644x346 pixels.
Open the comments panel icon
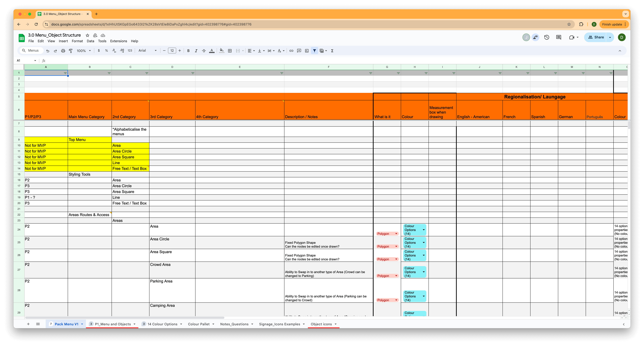[x=559, y=37]
